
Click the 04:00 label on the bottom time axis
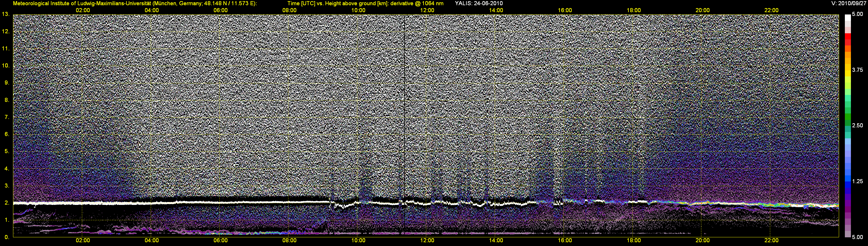tap(152, 241)
